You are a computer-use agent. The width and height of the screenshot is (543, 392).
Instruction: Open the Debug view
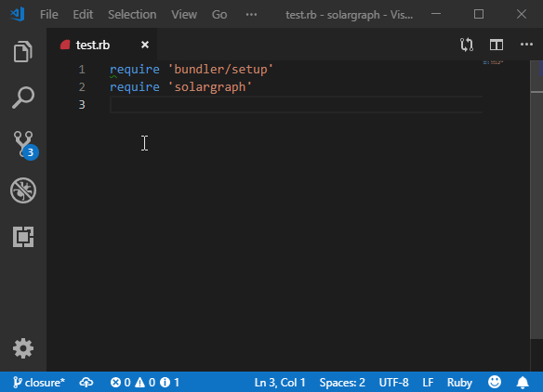(23, 190)
